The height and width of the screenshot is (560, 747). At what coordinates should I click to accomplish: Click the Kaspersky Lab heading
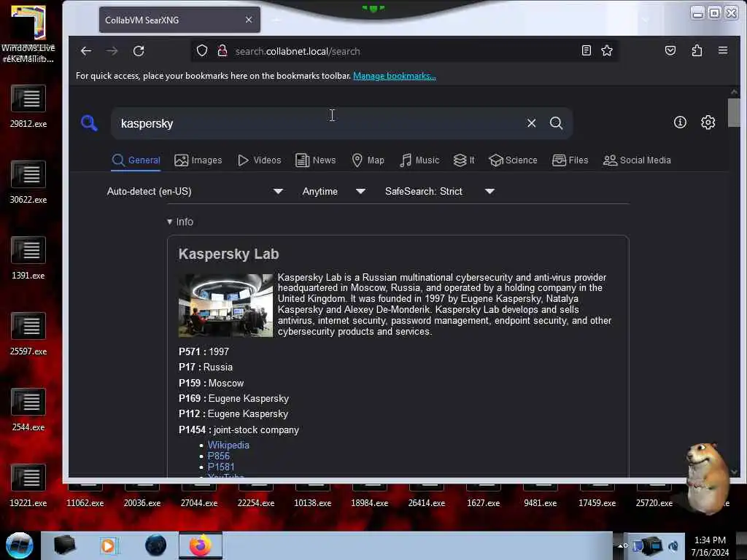point(228,254)
